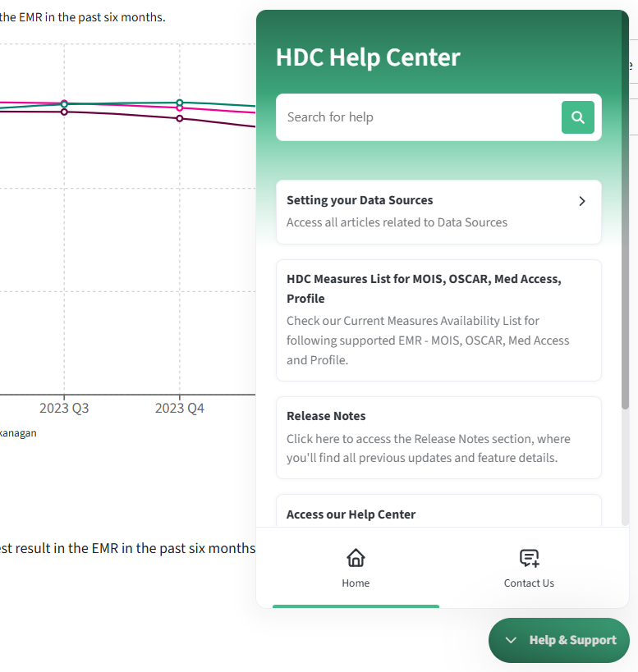Click the HDC Help Center heading
The image size is (638, 672).
point(368,57)
